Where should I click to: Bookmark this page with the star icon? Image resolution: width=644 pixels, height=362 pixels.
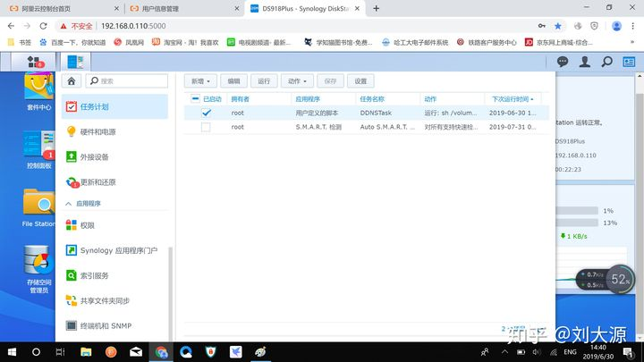coord(558,26)
